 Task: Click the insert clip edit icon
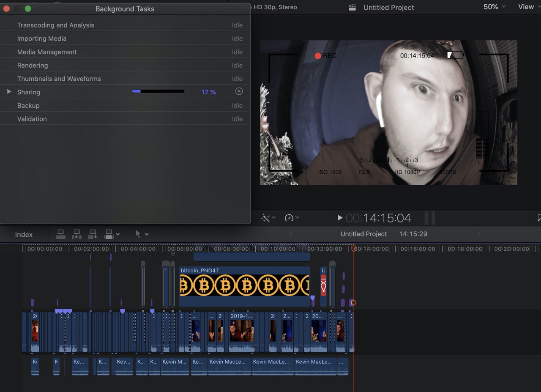click(77, 234)
